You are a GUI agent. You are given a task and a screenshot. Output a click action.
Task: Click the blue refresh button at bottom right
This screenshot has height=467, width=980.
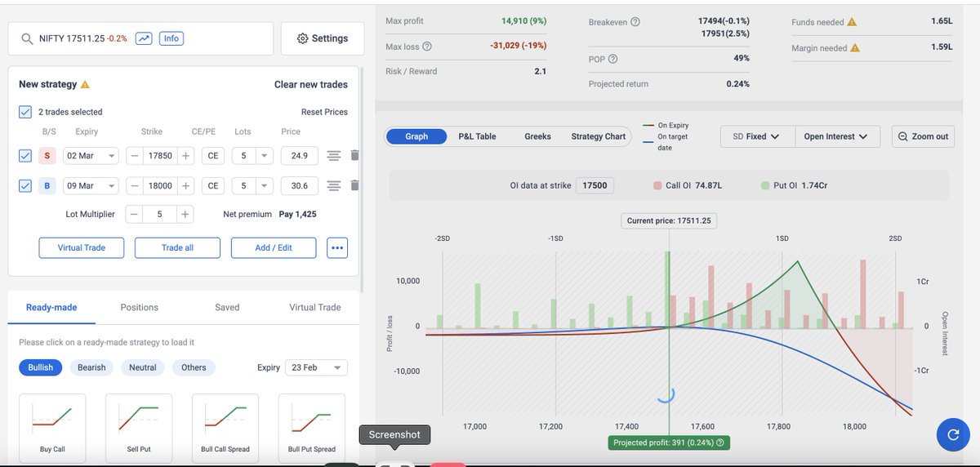pos(951,434)
